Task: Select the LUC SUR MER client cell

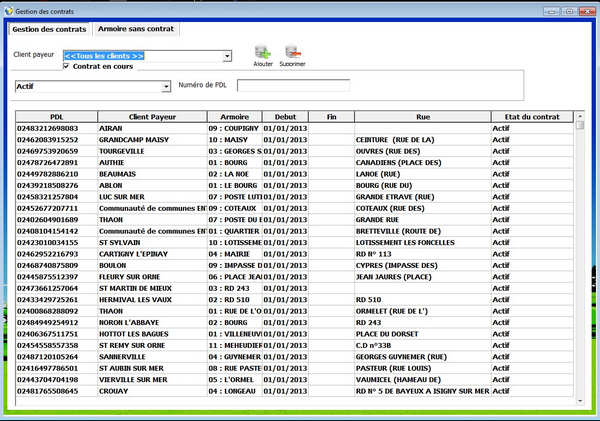Action: (x=152, y=197)
